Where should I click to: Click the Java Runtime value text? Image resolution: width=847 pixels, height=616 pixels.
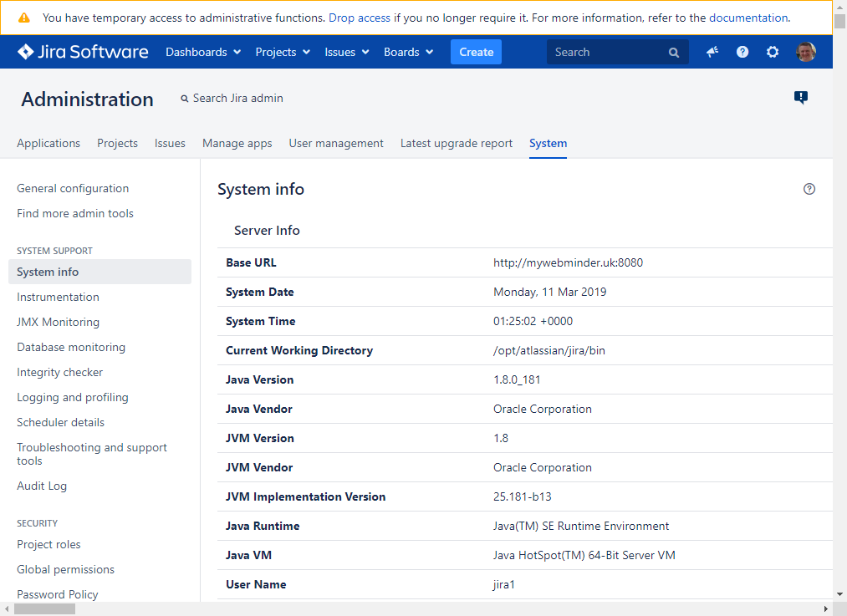tap(580, 526)
